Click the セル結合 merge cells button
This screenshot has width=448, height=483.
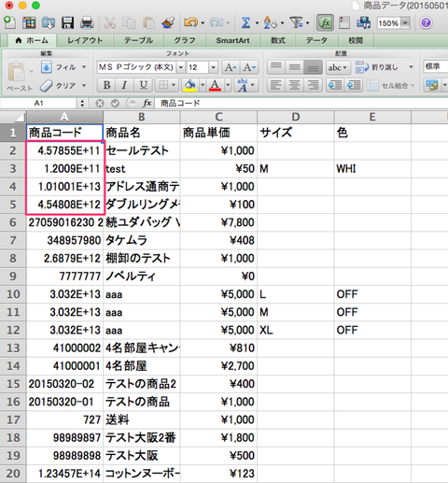pos(391,85)
